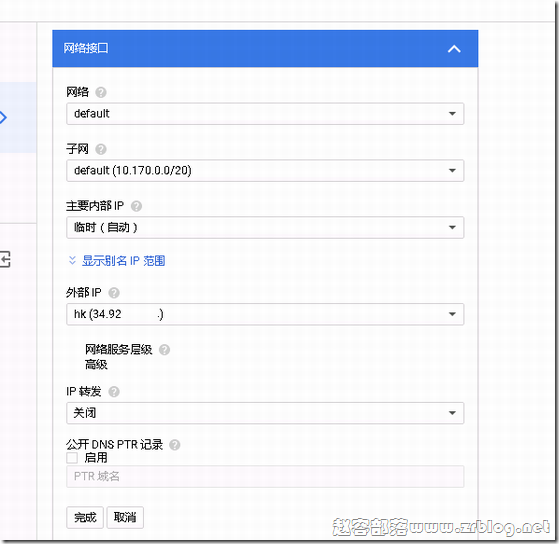Click the PTR 域名 input field
Image resolution: width=559 pixels, height=544 pixels.
(265, 476)
